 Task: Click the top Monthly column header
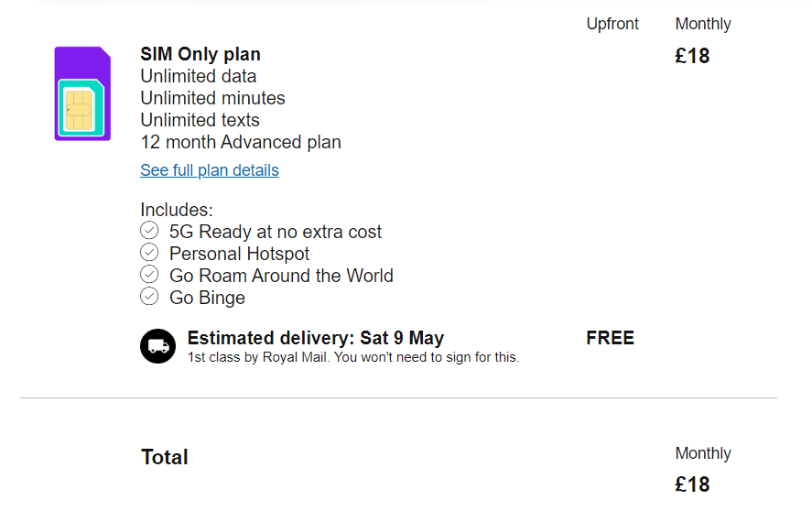[703, 24]
